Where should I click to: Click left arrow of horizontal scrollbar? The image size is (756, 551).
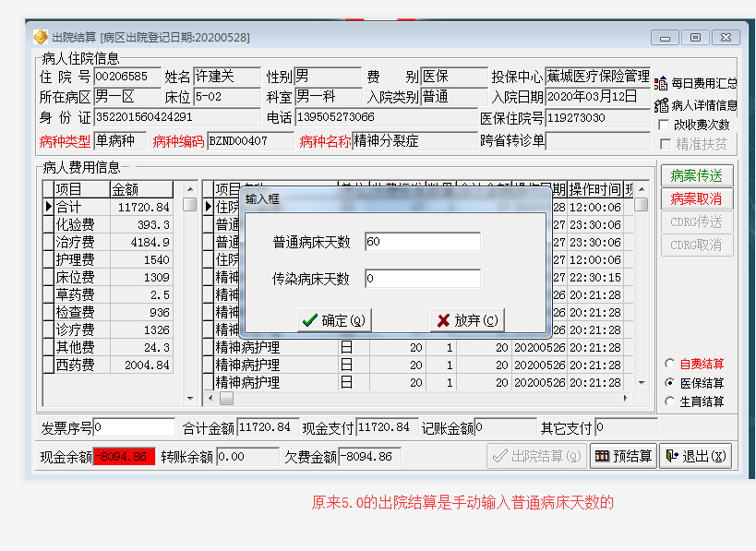pyautogui.click(x=210, y=398)
